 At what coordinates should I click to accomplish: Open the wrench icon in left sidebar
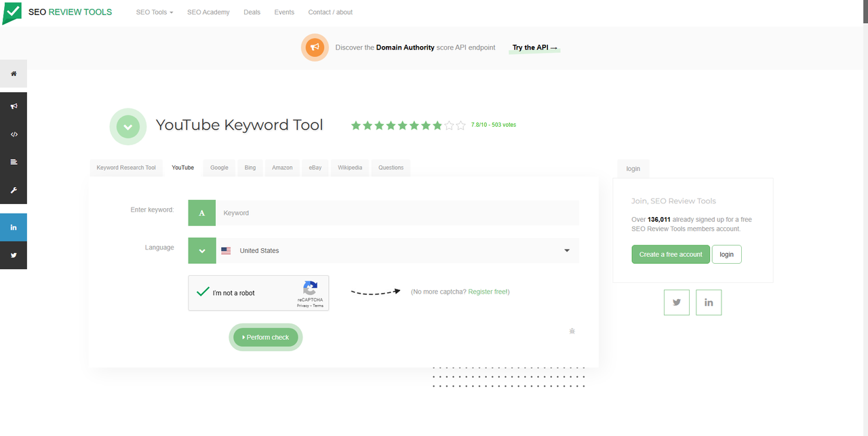pos(14,190)
